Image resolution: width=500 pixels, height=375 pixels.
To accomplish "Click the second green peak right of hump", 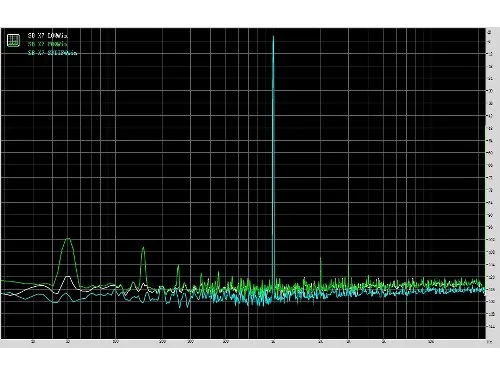I will coord(143,248).
